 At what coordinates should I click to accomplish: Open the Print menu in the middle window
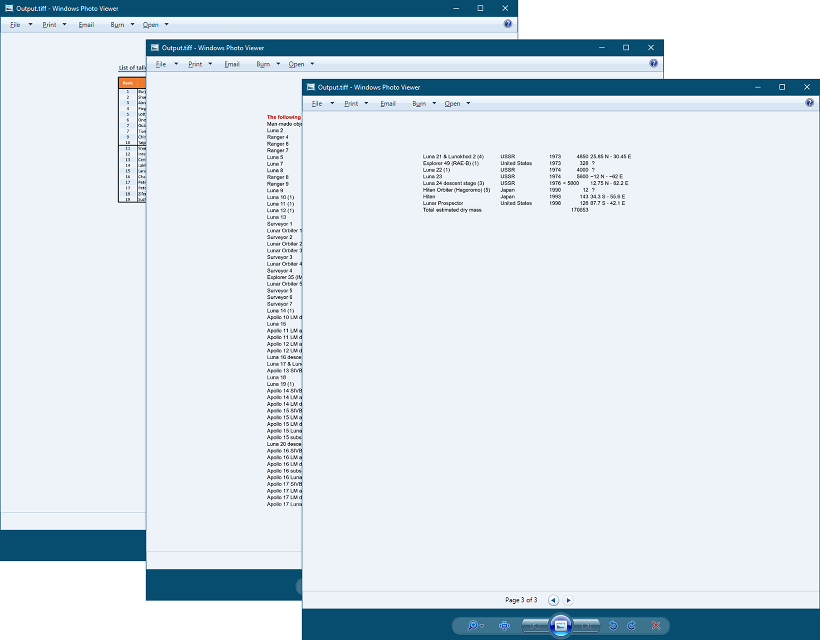coord(200,64)
